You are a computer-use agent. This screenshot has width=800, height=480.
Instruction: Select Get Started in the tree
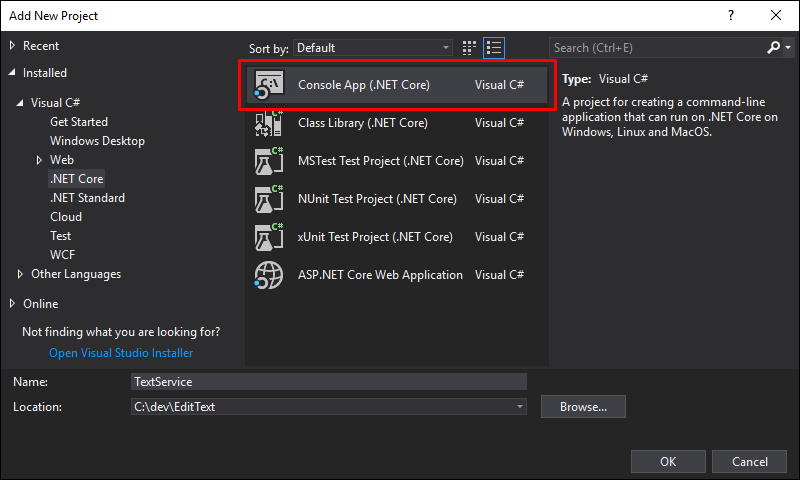coord(79,122)
